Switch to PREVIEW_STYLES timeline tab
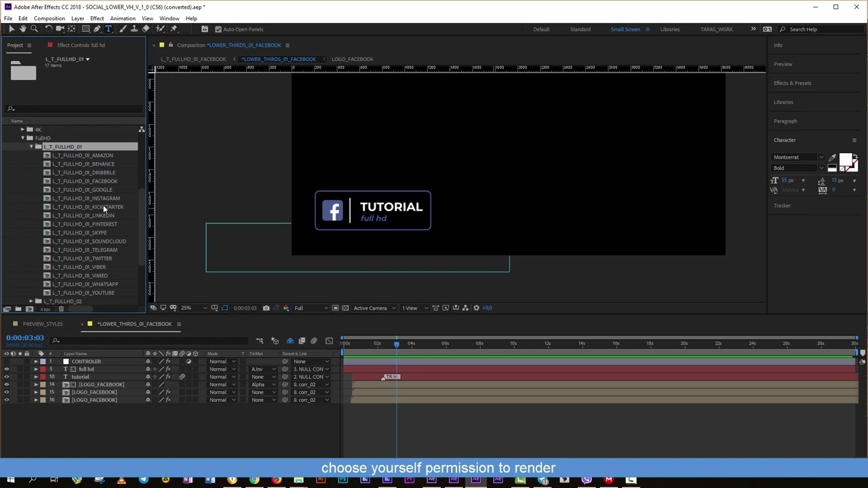This screenshot has height=488, width=868. click(43, 324)
